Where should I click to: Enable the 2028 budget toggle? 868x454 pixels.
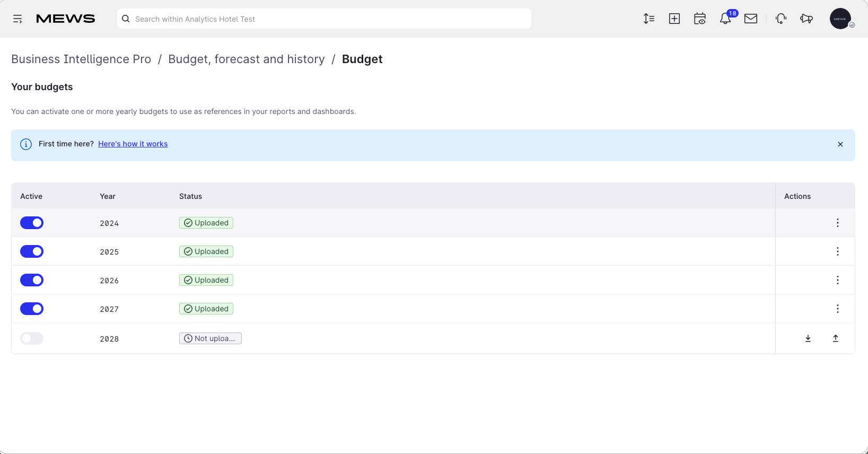pos(32,338)
